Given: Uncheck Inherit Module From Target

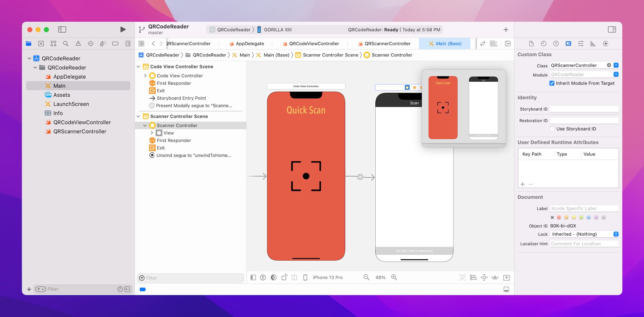Looking at the screenshot, I should [x=552, y=83].
